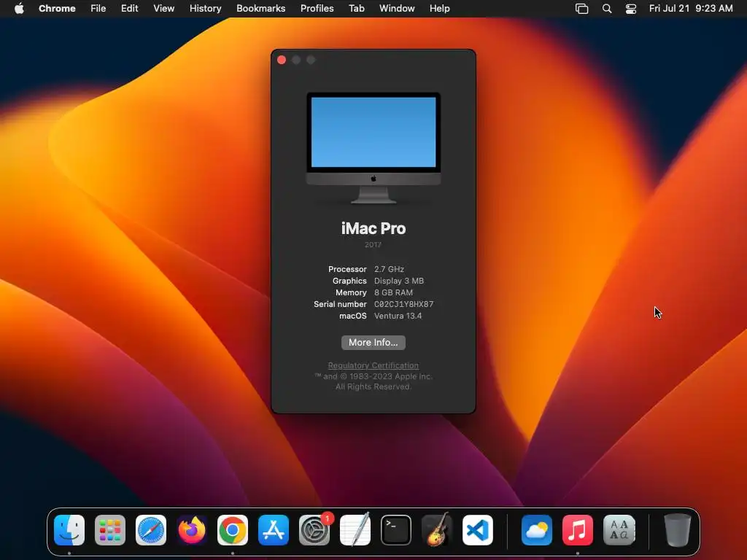747x560 pixels.
Task: Open the Tab menu
Action: pyautogui.click(x=356, y=9)
